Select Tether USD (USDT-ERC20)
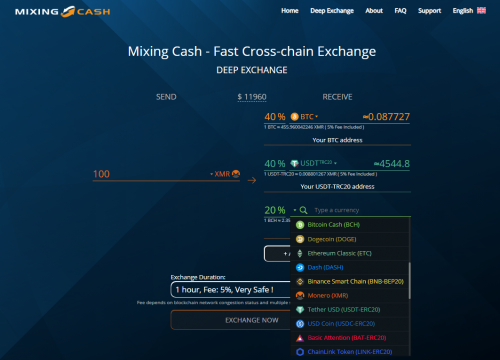 349,310
